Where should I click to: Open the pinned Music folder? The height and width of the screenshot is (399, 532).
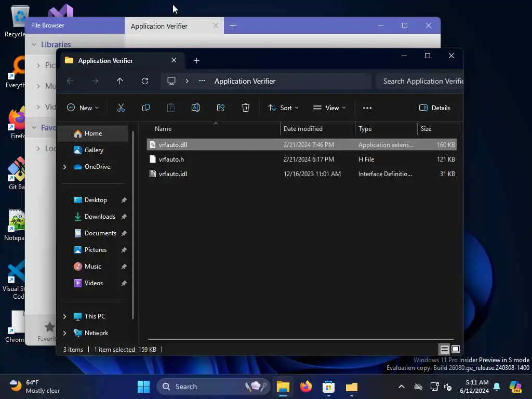click(x=93, y=267)
